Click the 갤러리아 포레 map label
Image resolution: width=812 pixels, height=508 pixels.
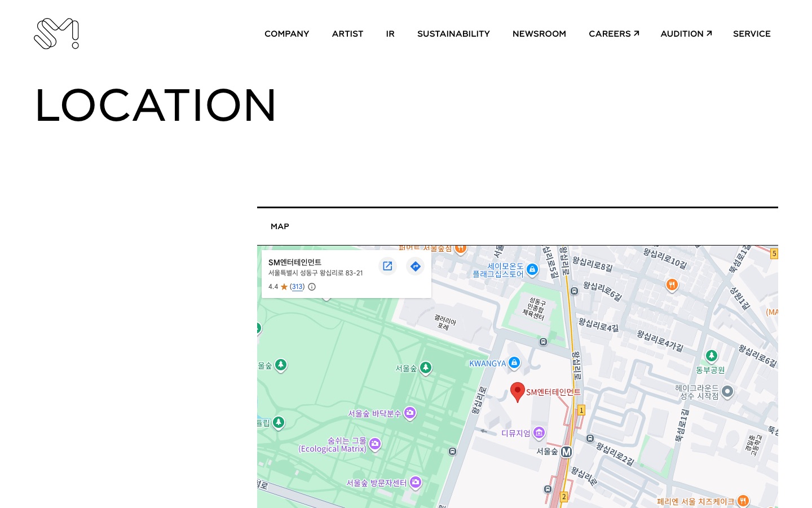point(444,322)
